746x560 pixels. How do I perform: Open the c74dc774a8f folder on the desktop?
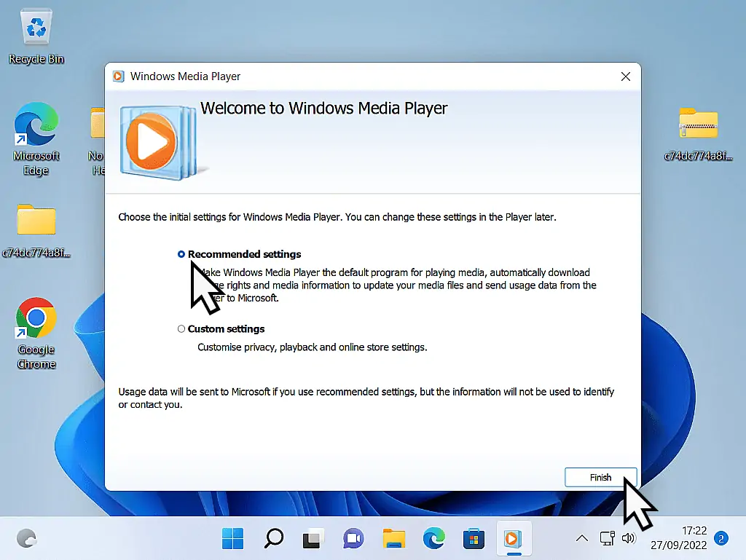tap(36, 218)
